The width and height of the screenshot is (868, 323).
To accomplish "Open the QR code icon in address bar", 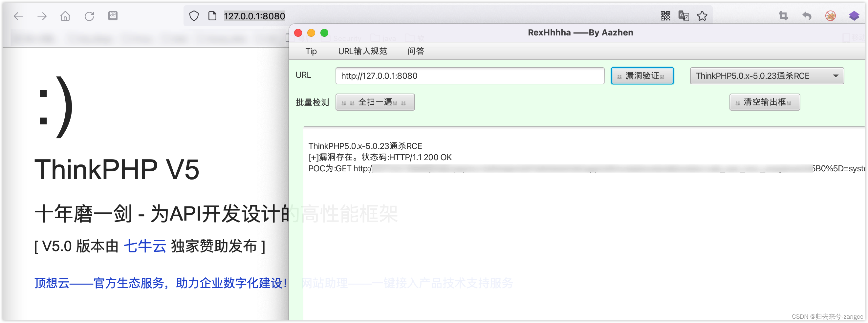I will point(665,16).
